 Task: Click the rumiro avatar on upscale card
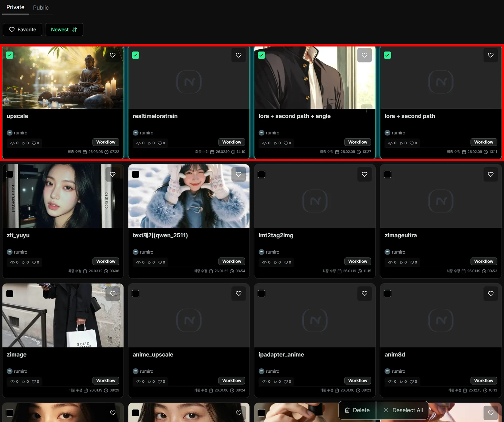tap(10, 133)
